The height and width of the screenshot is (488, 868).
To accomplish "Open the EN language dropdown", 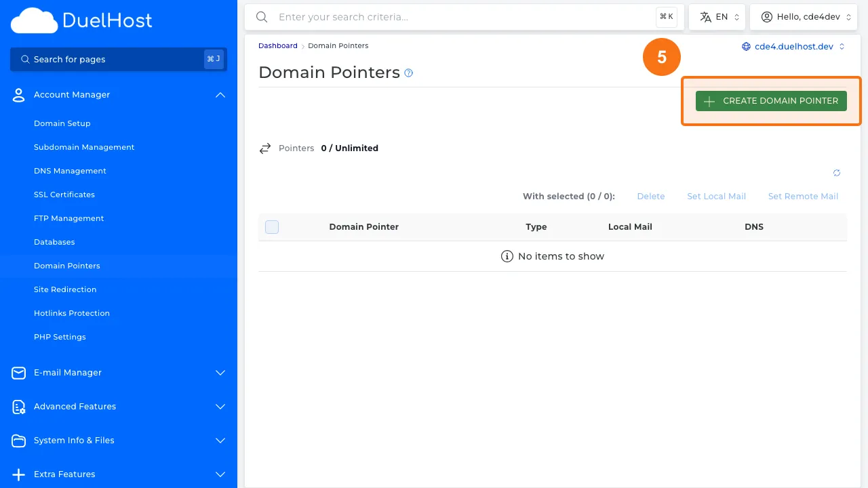I will (x=717, y=16).
